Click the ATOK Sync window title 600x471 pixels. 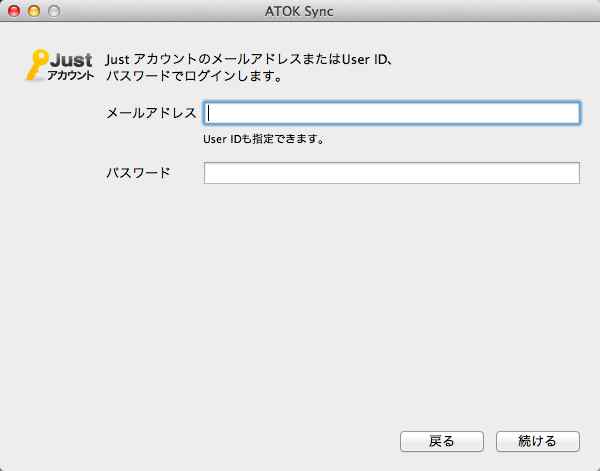click(299, 11)
